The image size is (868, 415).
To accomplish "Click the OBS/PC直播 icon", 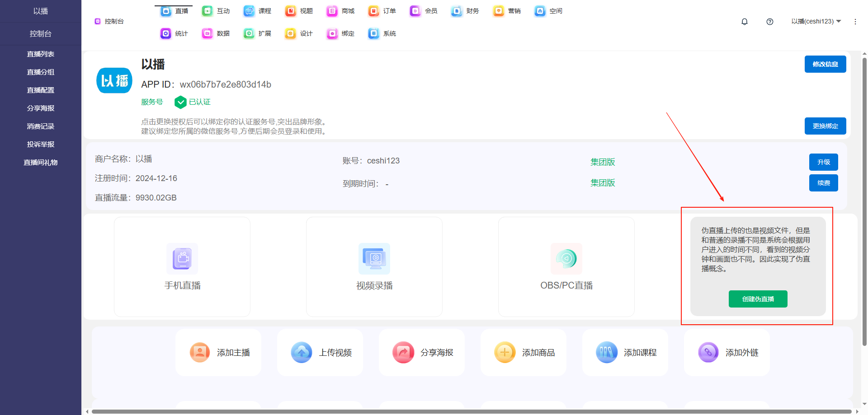I will tap(566, 259).
